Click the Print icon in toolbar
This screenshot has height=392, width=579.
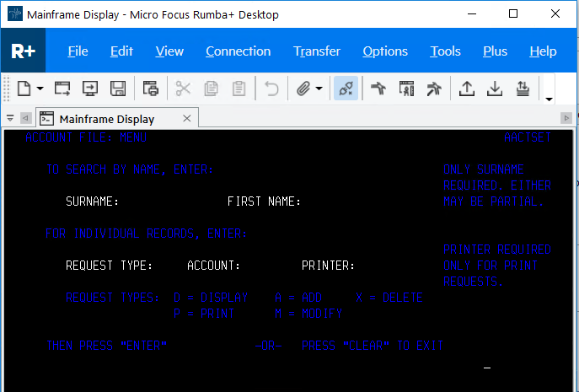[151, 88]
